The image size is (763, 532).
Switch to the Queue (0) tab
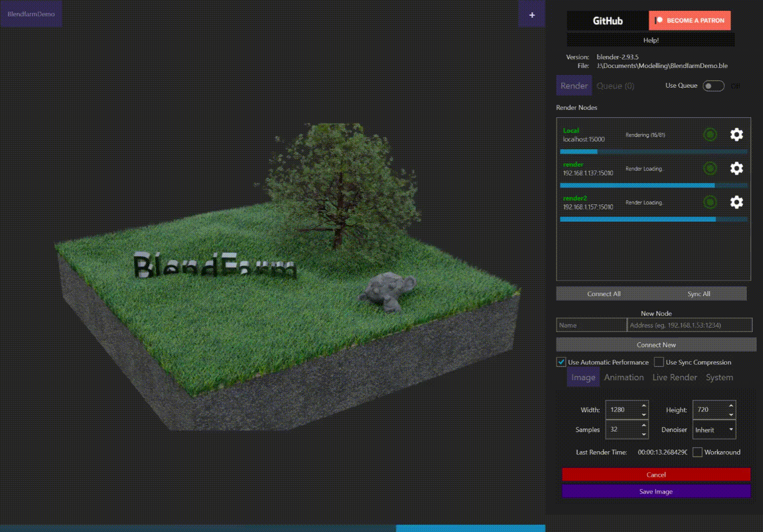(x=615, y=86)
